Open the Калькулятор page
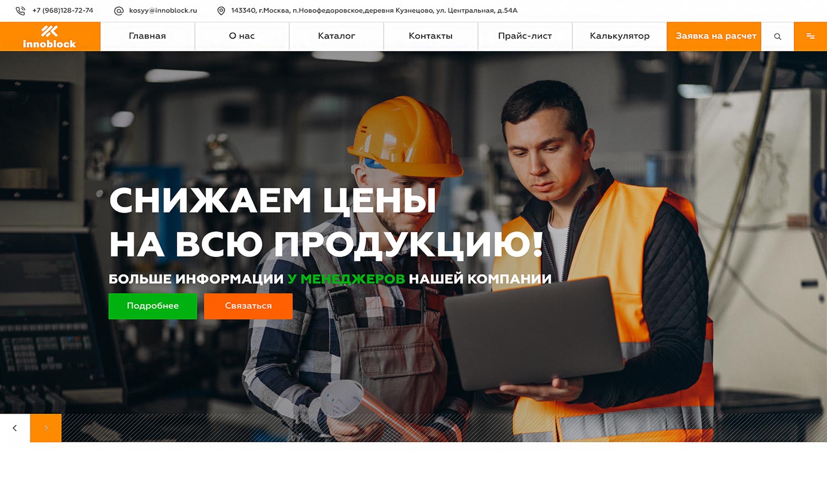 click(620, 36)
